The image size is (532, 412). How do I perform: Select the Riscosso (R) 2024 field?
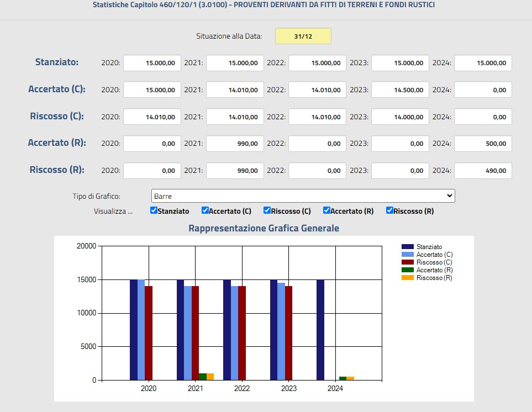(483, 171)
